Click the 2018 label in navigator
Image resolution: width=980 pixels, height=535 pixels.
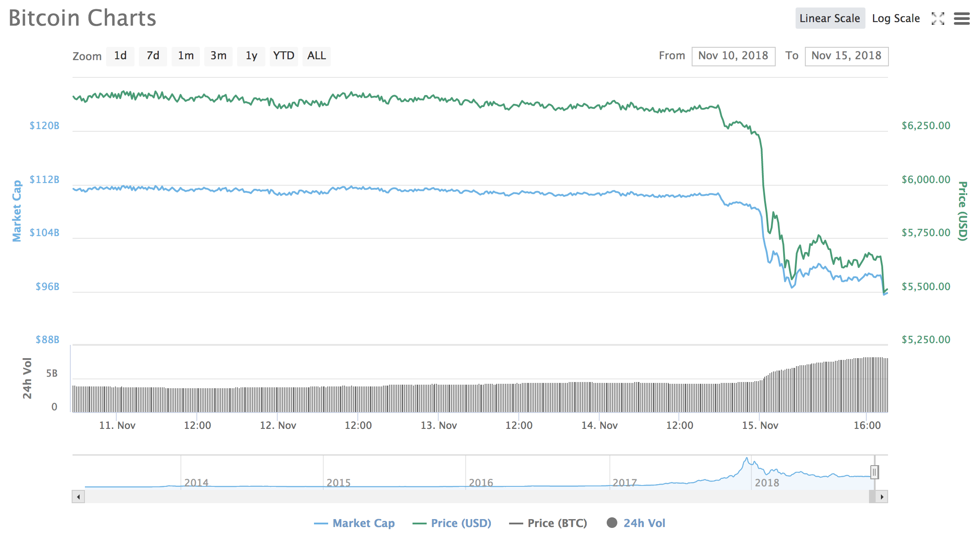767,482
